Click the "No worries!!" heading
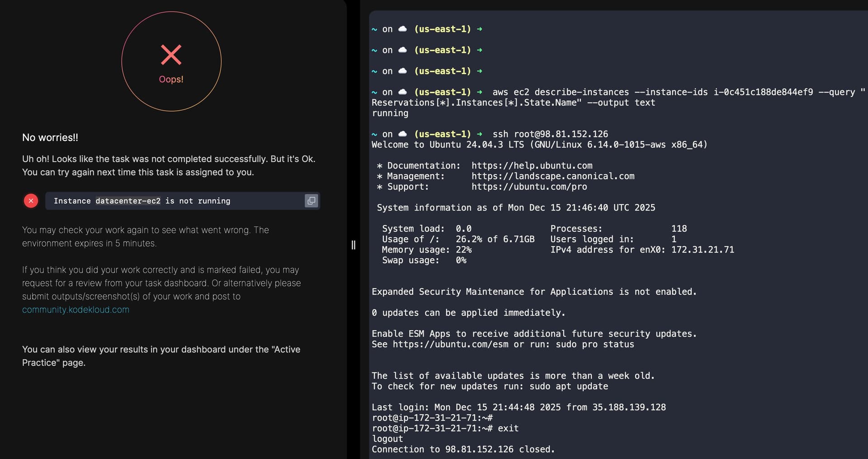868x459 pixels. [50, 138]
